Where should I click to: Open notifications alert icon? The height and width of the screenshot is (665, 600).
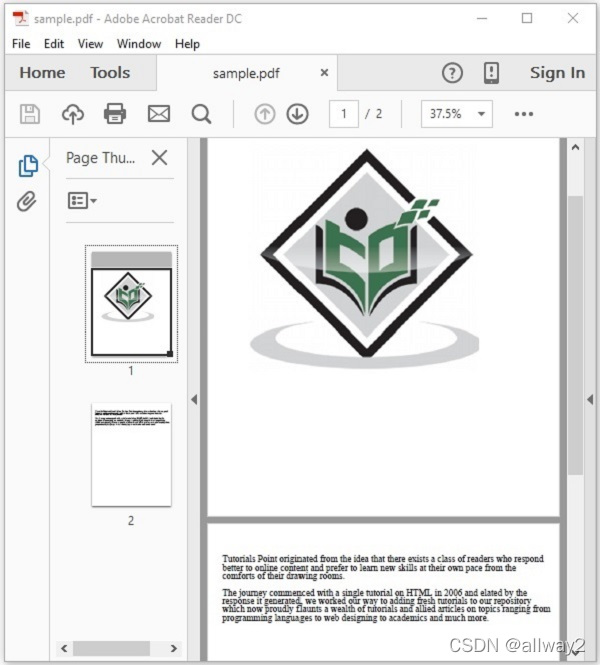[x=491, y=73]
